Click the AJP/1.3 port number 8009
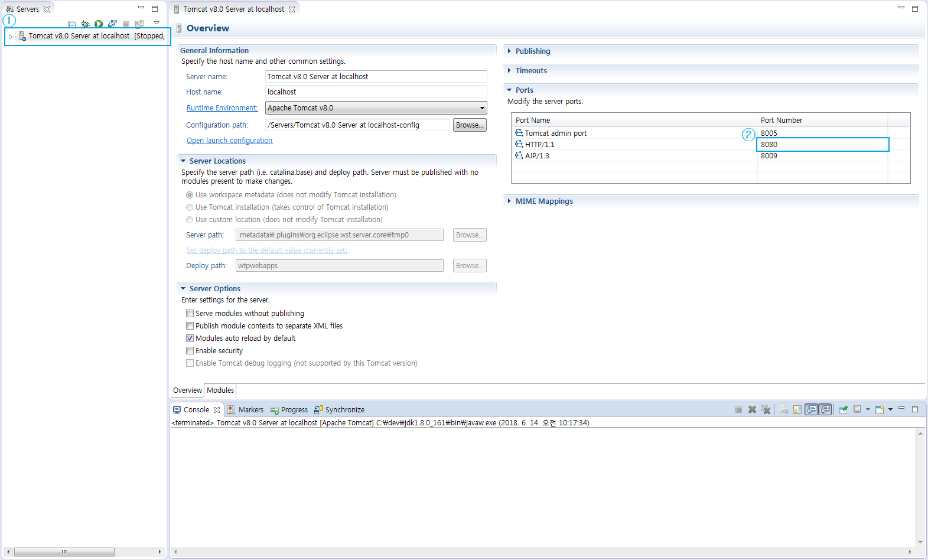The height and width of the screenshot is (560, 928). pos(769,156)
